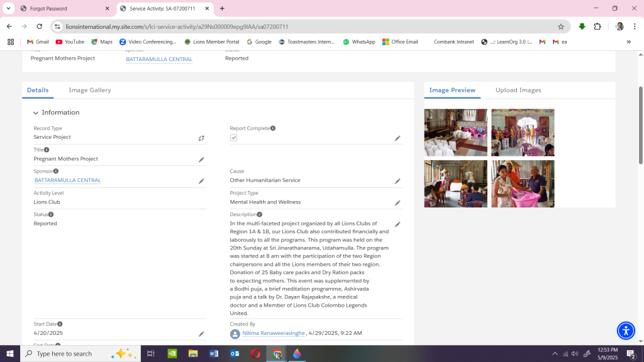Open the Lions Member Portal bookmark
This screenshot has height=362, width=644.
coord(212,42)
